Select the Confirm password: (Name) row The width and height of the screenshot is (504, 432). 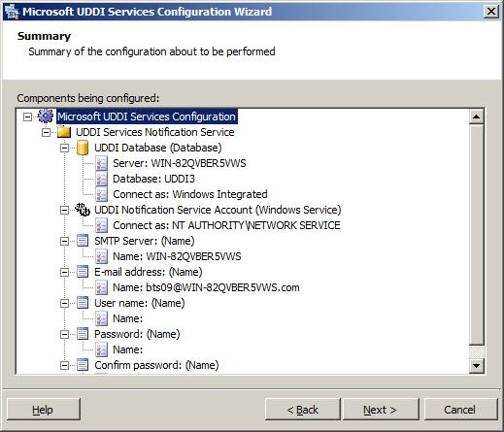click(x=156, y=365)
